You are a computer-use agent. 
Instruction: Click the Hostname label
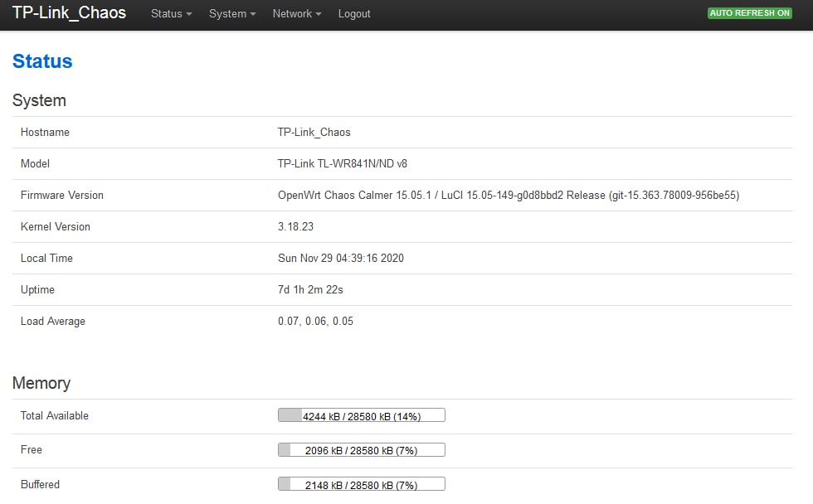pyautogui.click(x=45, y=132)
